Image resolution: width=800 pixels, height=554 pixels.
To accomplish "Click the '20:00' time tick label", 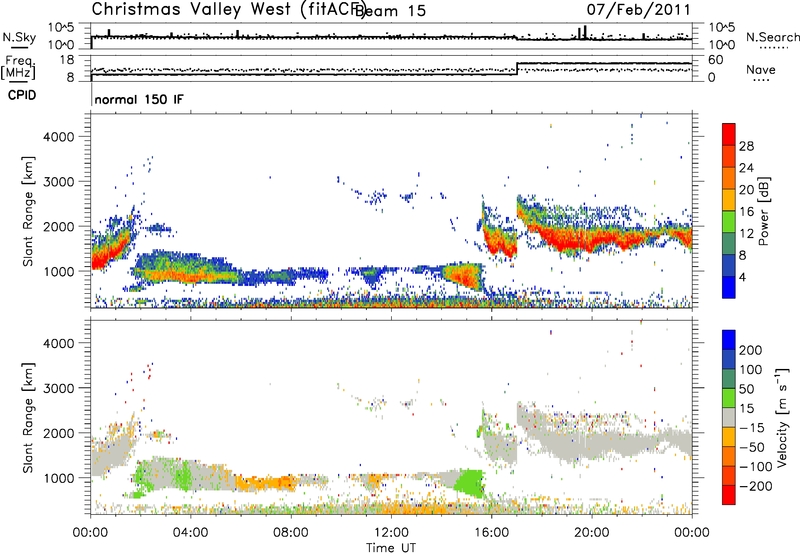I will click(592, 533).
